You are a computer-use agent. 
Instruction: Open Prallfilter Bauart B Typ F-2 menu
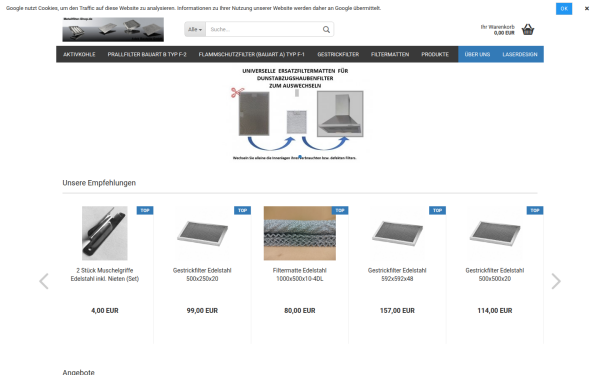tap(147, 54)
